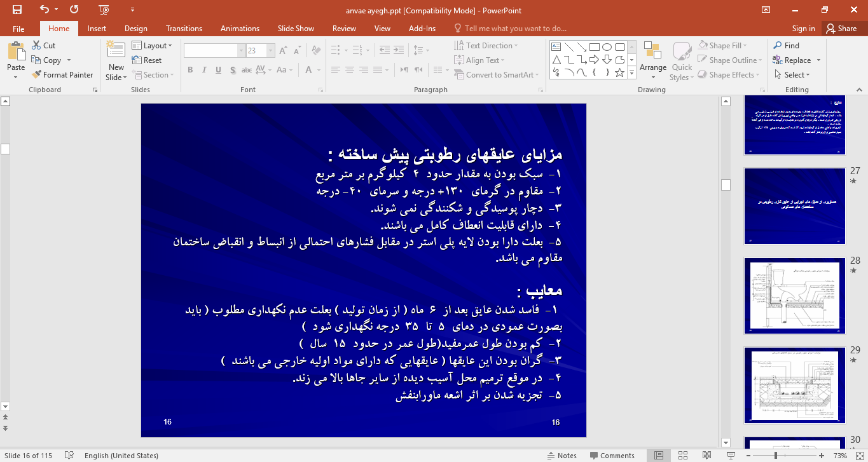868x462 pixels.
Task: Switch to the Animations tab
Action: coord(240,29)
